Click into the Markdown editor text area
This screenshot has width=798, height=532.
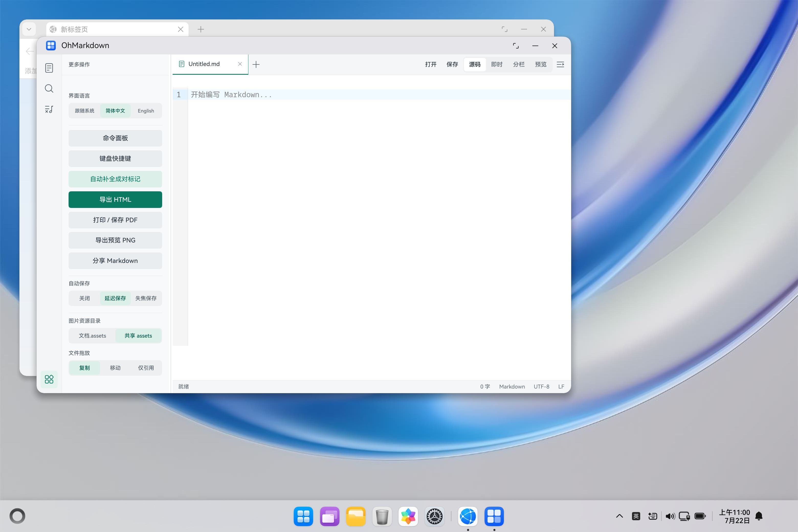[x=379, y=217]
